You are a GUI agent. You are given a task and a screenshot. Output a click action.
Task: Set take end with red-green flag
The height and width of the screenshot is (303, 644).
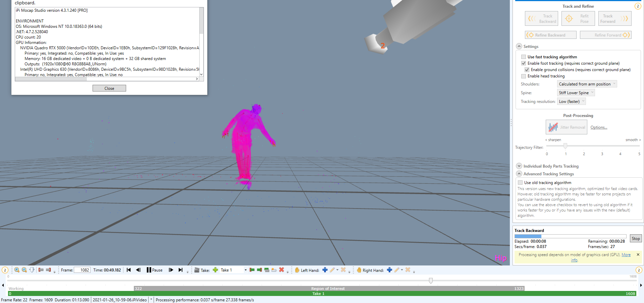click(259, 270)
